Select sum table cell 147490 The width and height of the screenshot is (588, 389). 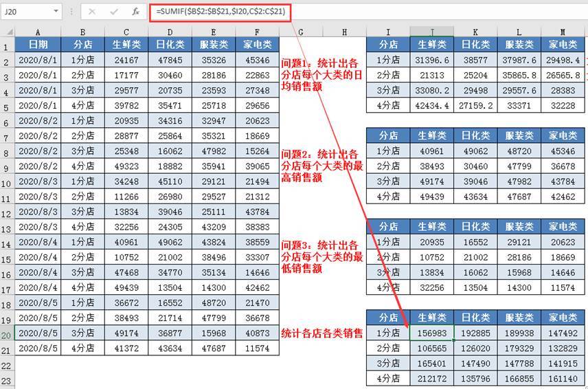tap(475, 364)
